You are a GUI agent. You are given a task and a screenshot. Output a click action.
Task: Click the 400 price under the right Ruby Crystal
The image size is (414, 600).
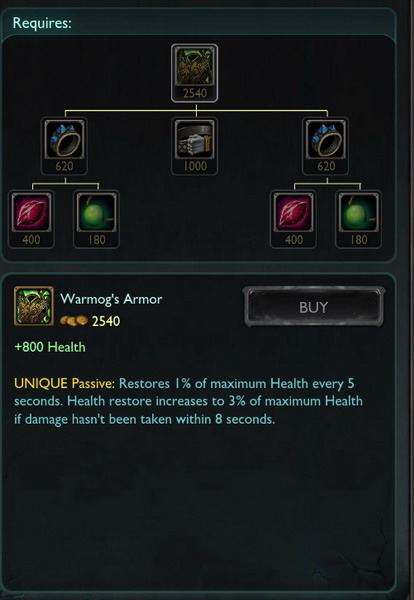(294, 240)
